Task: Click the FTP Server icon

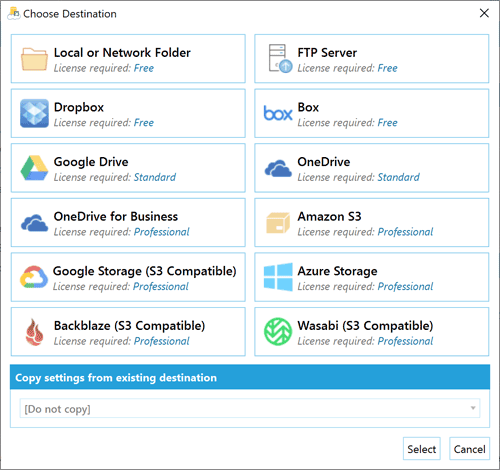Action: [280, 59]
